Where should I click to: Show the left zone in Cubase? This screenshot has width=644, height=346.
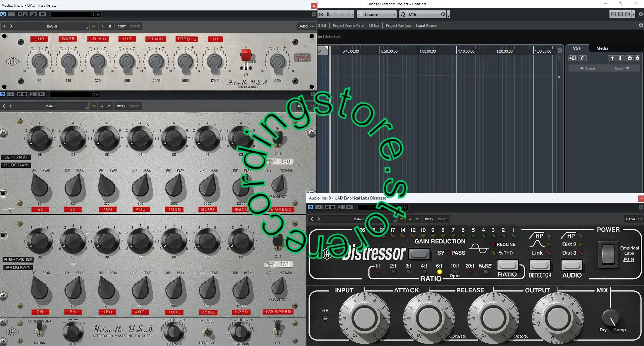click(x=613, y=14)
